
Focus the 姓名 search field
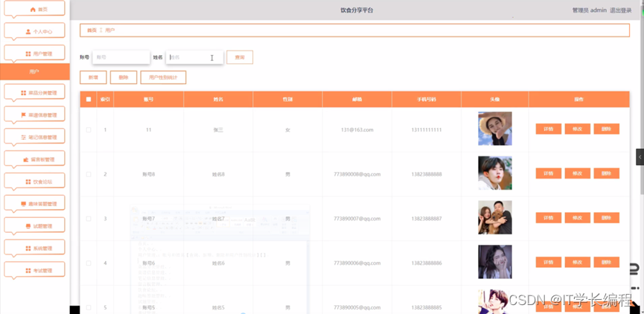(194, 57)
